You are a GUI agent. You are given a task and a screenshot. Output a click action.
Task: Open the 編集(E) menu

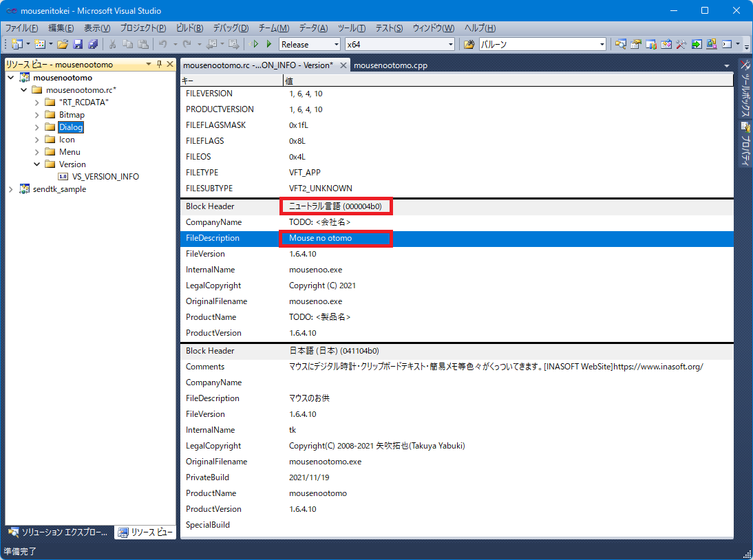[61, 28]
